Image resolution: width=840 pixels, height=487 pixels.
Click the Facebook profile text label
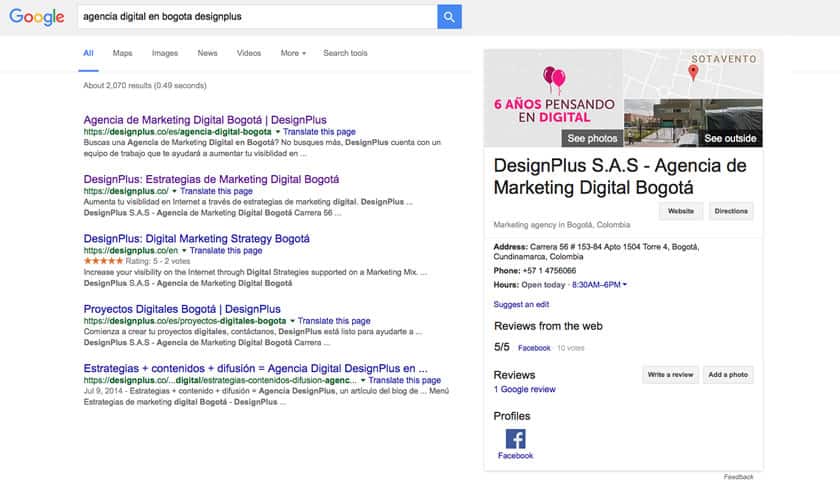click(515, 456)
